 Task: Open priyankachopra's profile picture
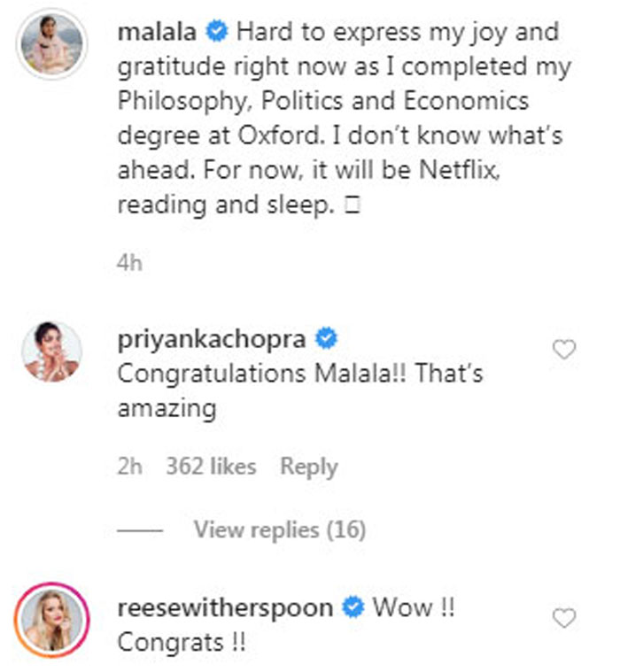[51, 351]
